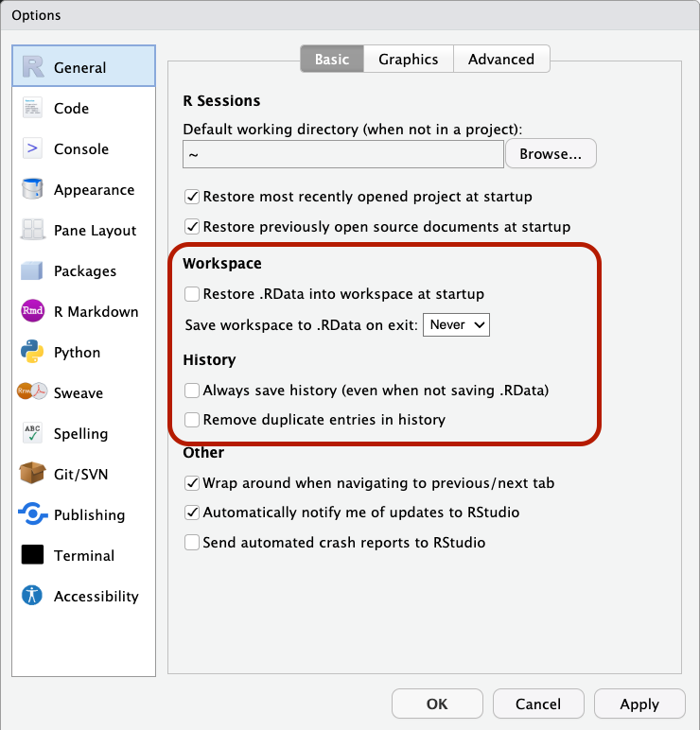
Task: Disable automatic RStudio update notifications
Action: [x=192, y=513]
